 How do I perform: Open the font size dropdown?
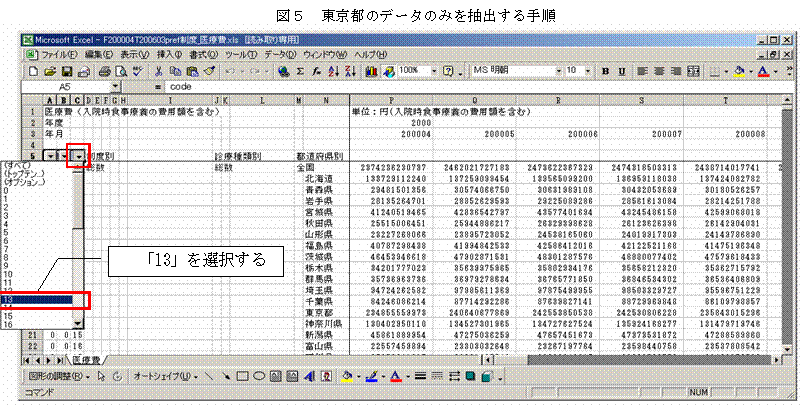click(586, 72)
